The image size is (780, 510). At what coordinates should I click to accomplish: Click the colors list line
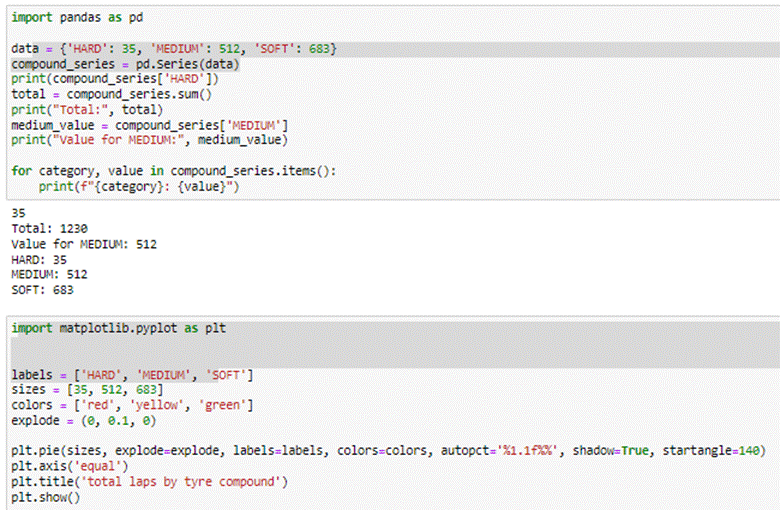click(132, 406)
